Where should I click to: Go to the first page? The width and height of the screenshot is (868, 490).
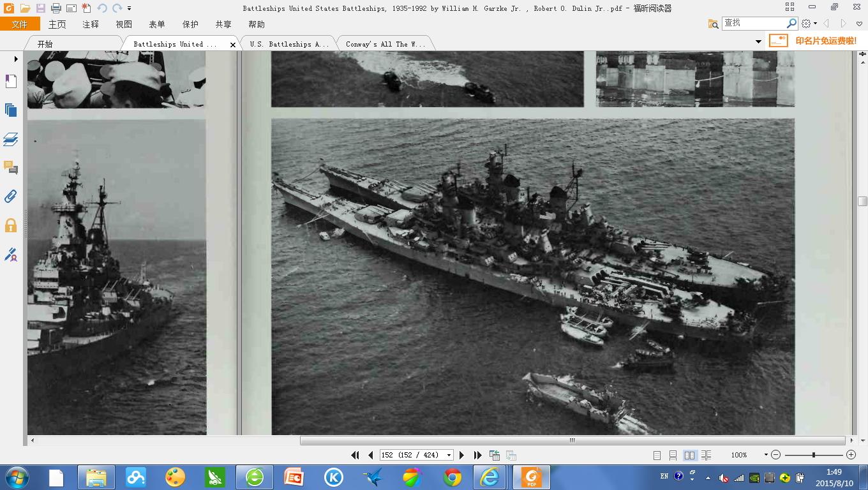[355, 455]
